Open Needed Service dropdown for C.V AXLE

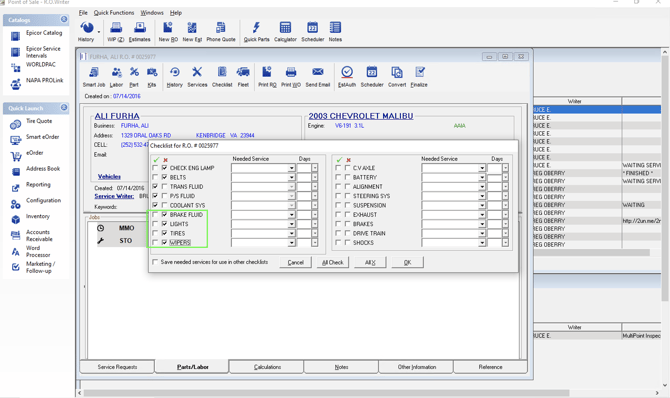[x=482, y=168]
